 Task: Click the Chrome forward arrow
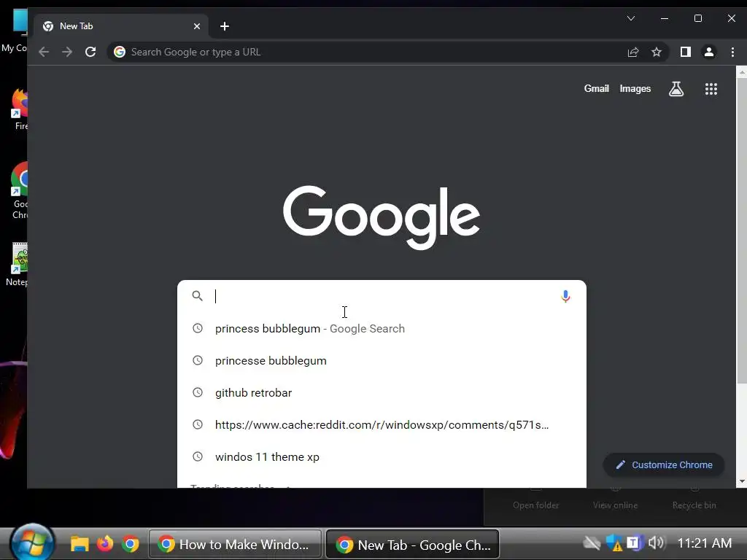tap(67, 52)
